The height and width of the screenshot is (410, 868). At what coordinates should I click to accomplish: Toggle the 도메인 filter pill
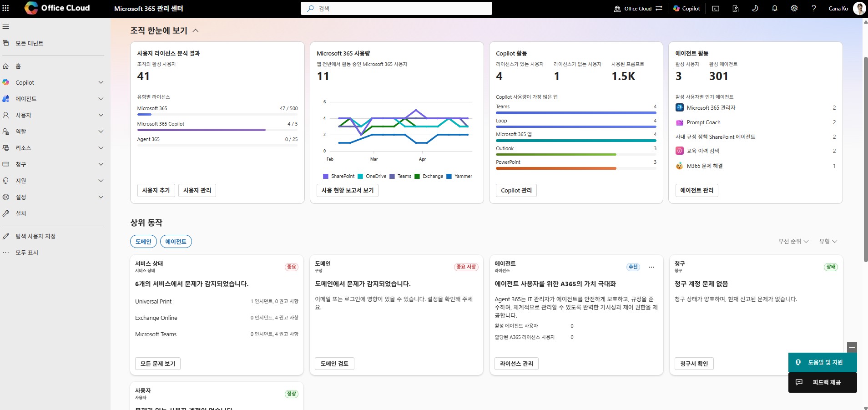click(143, 242)
